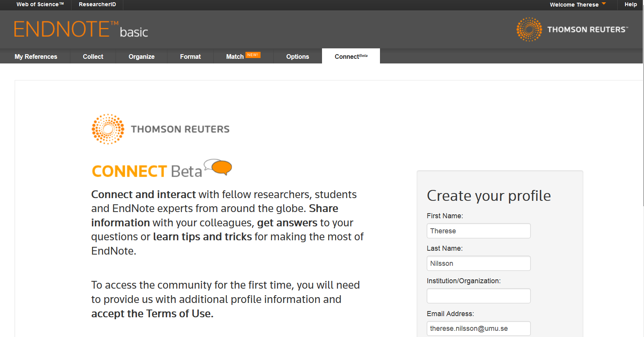Select the Format tab
The width and height of the screenshot is (644, 337).
click(x=191, y=56)
